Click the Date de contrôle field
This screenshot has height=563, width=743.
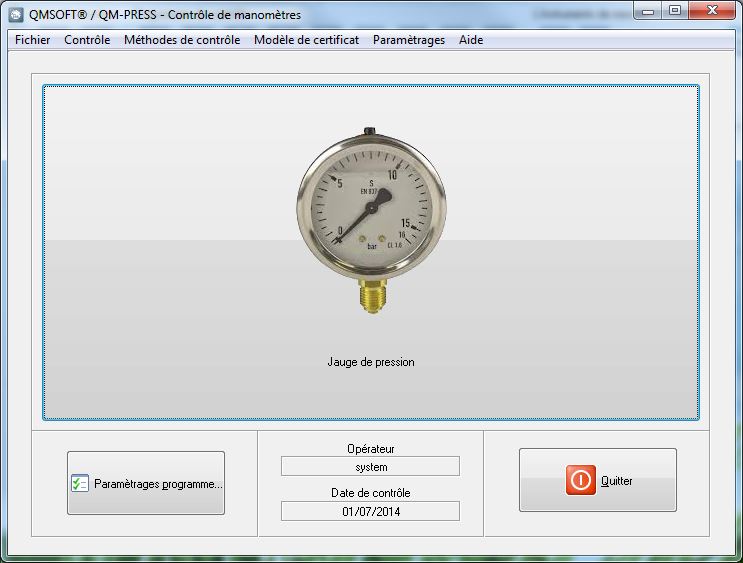370,511
